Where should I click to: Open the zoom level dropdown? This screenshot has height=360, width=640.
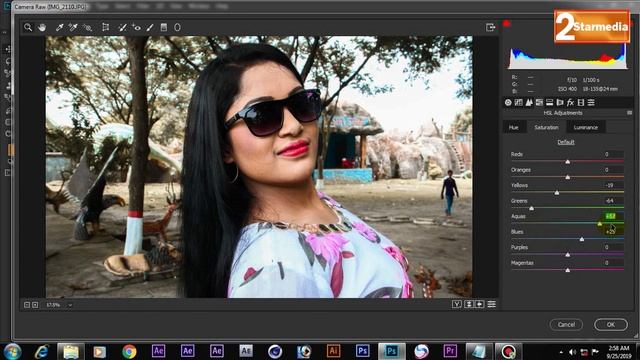click(x=70, y=305)
